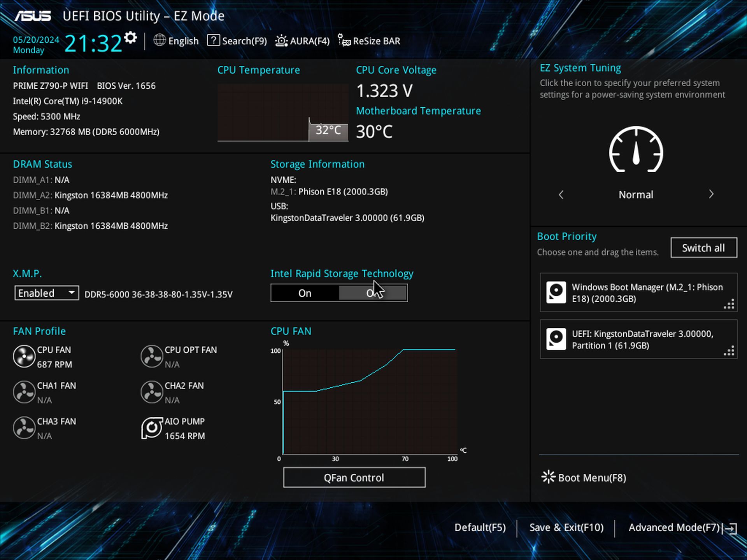The height and width of the screenshot is (560, 747).
Task: Open the X.M.P. Enabled dropdown
Action: tap(47, 293)
